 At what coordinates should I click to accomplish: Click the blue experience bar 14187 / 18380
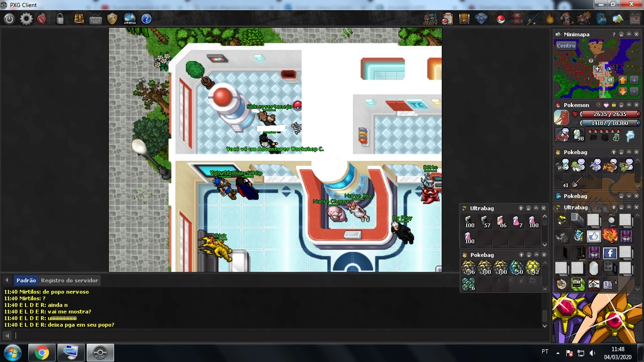[x=610, y=123]
